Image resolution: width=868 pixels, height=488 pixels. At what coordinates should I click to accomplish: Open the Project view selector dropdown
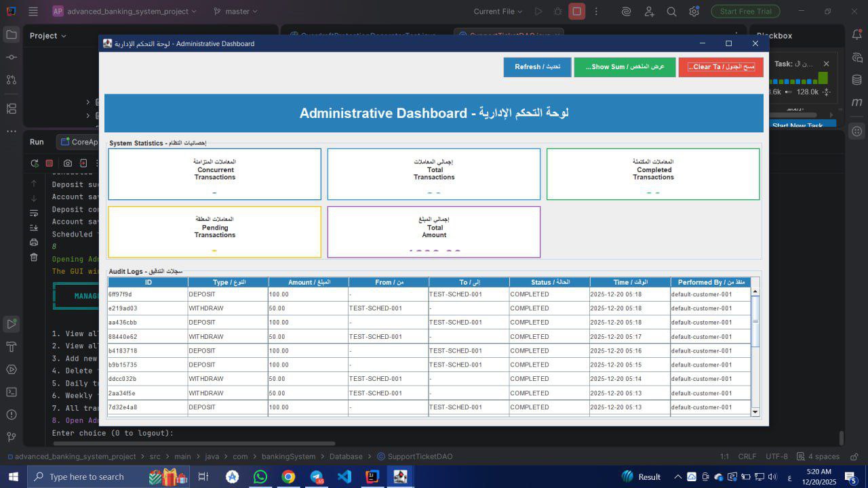(48, 36)
